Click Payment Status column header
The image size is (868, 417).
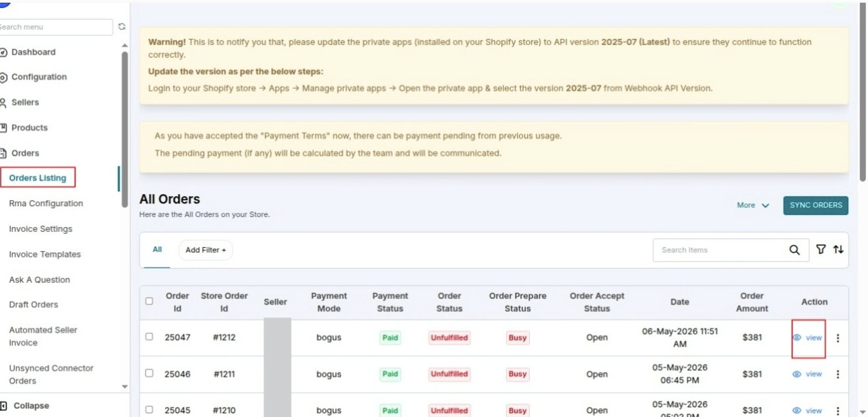coord(390,302)
